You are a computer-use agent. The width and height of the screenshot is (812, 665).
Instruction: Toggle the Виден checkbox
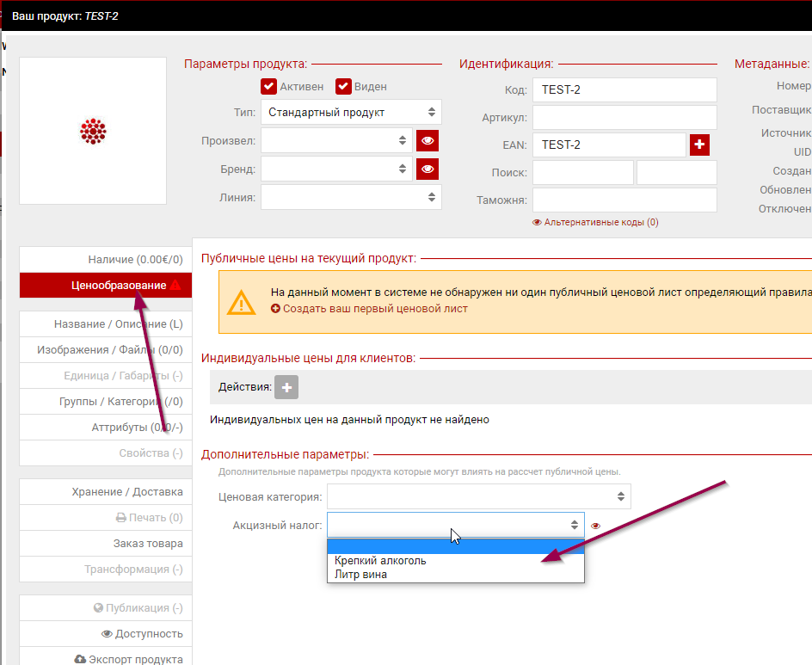click(x=344, y=87)
